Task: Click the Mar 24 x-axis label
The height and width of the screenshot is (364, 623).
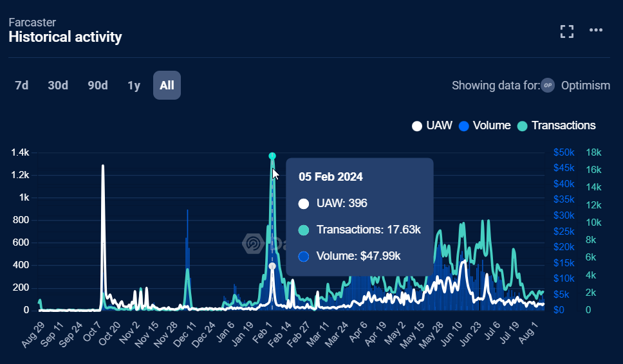Action: click(337, 334)
